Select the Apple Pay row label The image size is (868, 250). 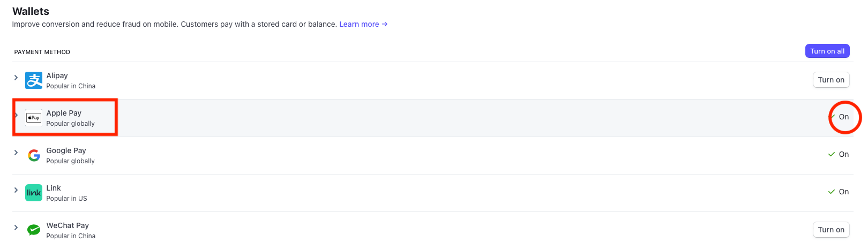64,113
